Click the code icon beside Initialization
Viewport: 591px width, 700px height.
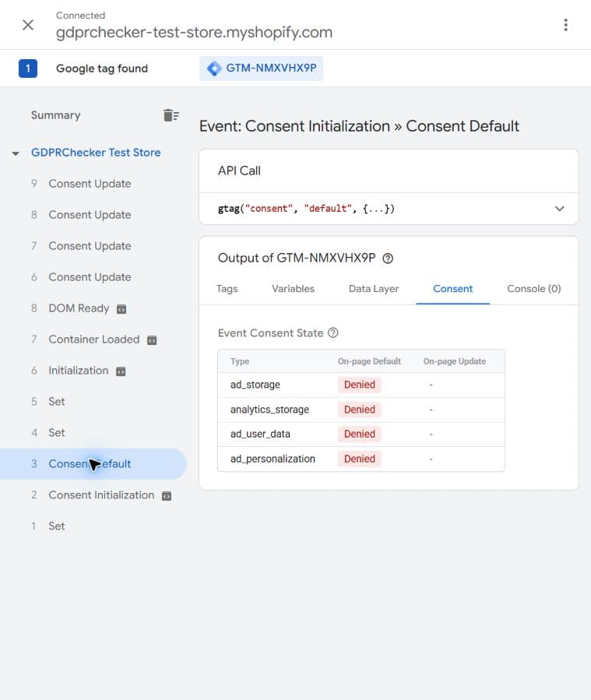[x=121, y=371]
